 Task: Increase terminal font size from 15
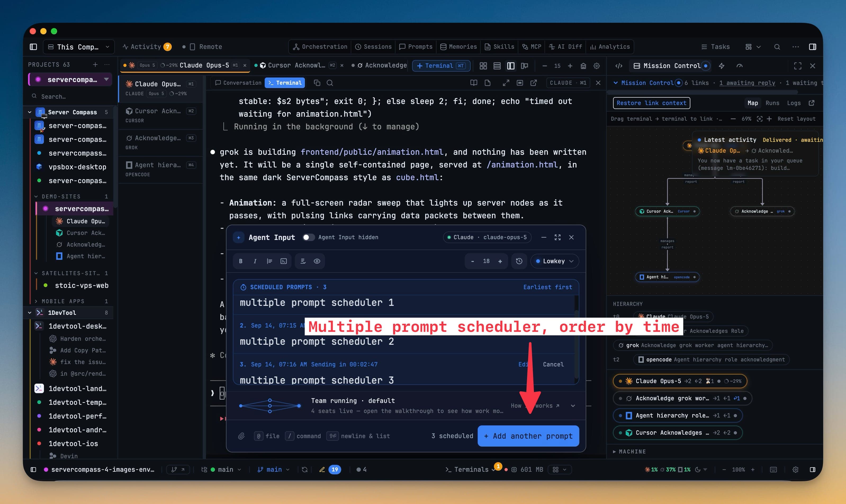(x=570, y=66)
